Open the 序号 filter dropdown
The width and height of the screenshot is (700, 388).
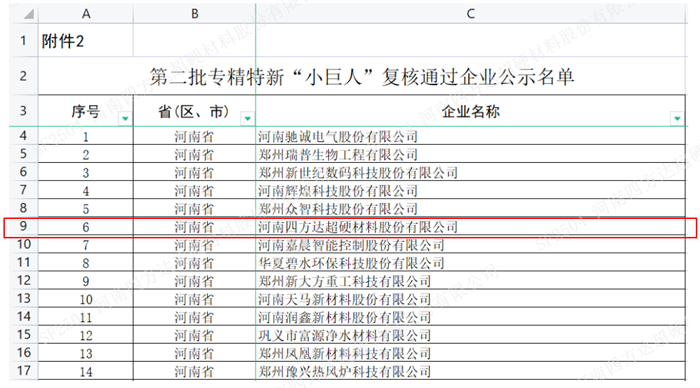125,118
